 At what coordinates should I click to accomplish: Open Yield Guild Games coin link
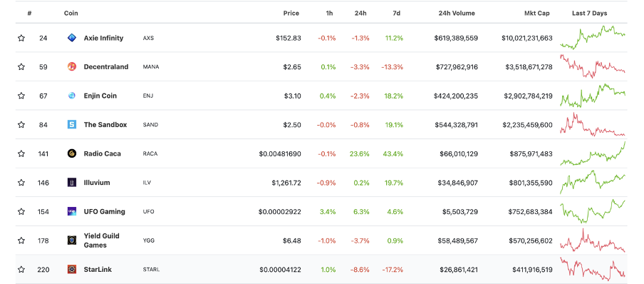101,240
